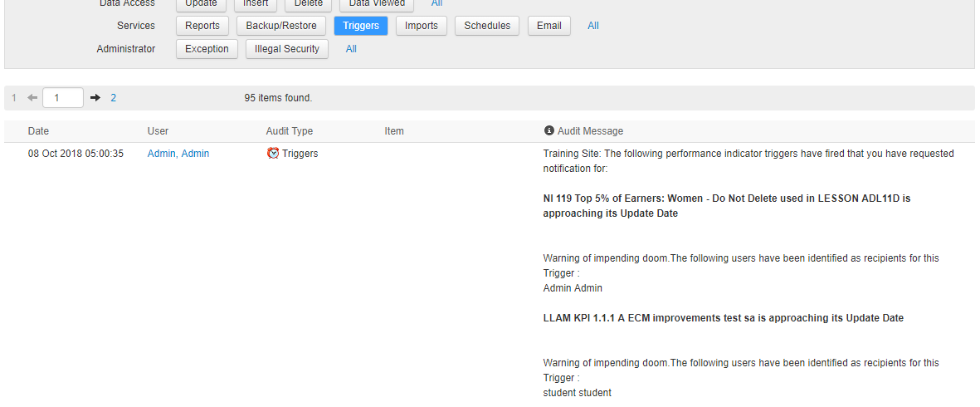Select All in the Administrator row

[x=351, y=49]
